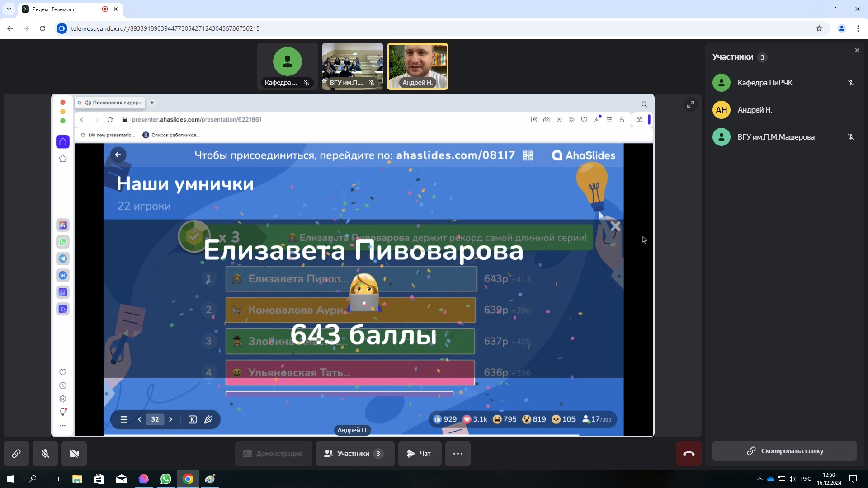Toggle the microphone mute button

click(x=45, y=454)
